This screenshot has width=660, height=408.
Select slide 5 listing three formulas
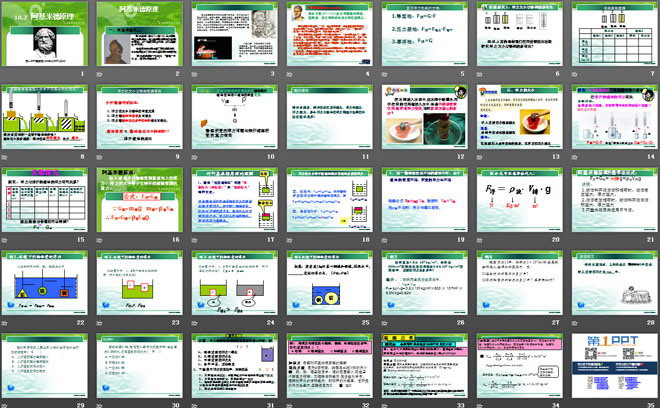(x=425, y=34)
